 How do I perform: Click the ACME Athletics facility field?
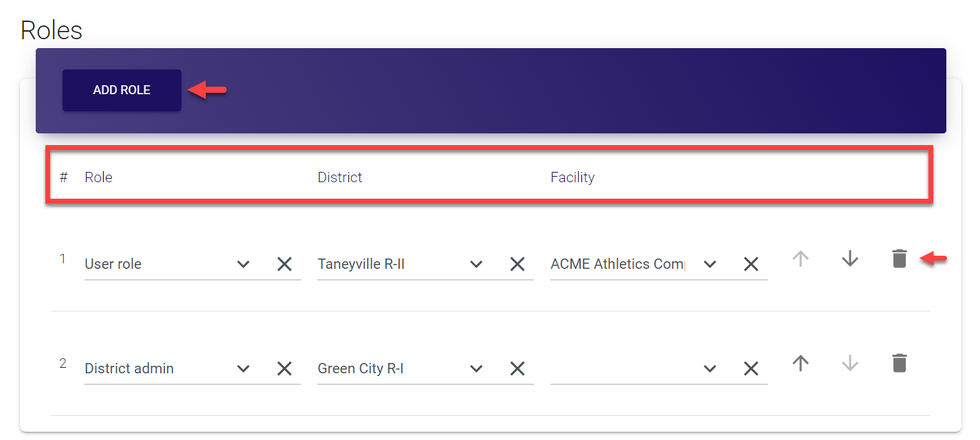pyautogui.click(x=617, y=264)
